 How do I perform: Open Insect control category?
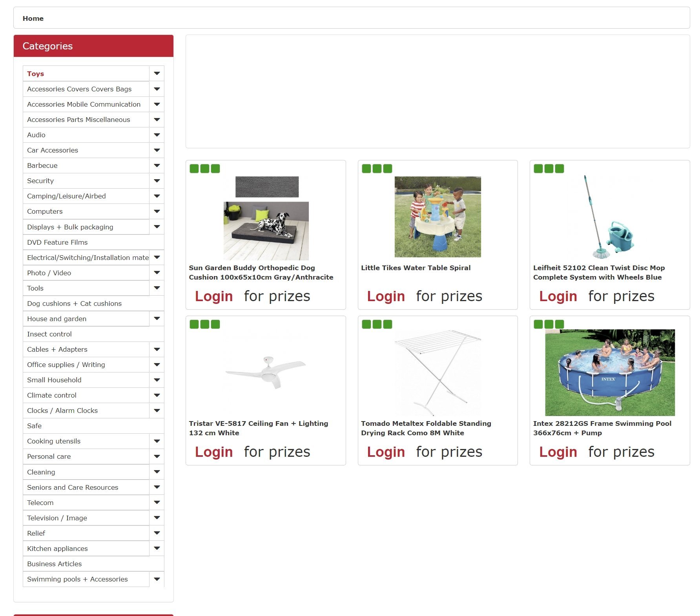pyautogui.click(x=93, y=334)
